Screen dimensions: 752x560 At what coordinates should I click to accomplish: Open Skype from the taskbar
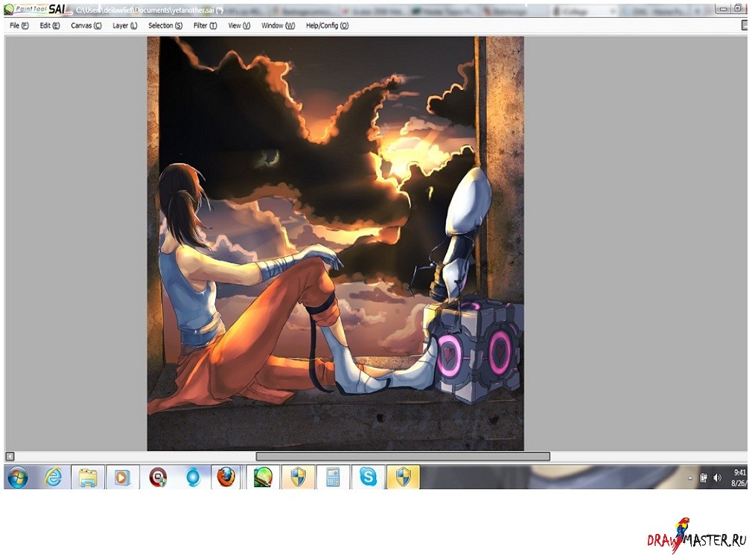click(368, 477)
